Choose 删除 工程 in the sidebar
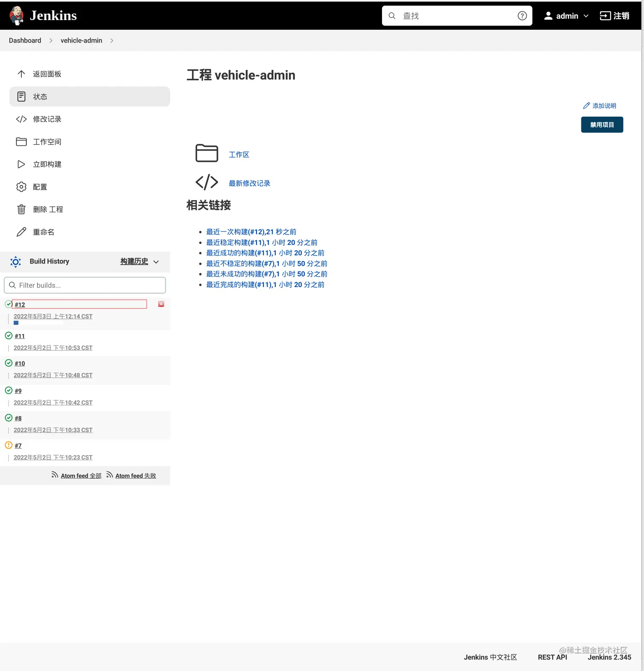644x671 pixels. click(x=89, y=209)
